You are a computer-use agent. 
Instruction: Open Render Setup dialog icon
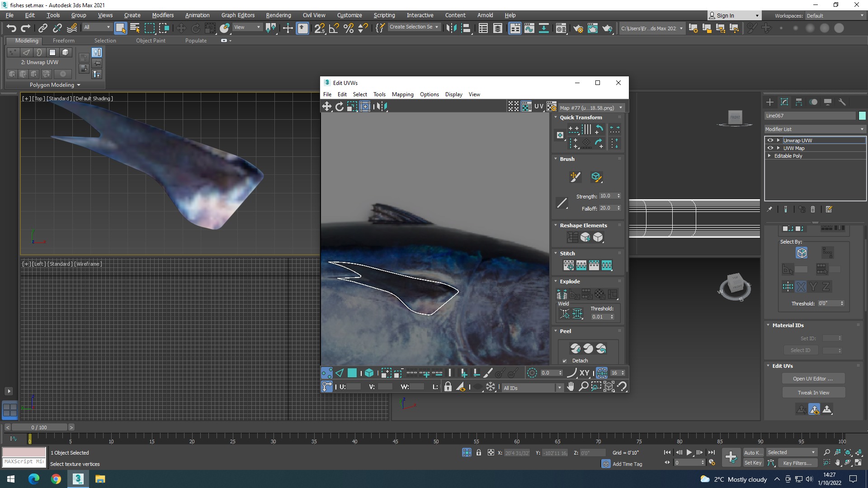[x=578, y=28]
